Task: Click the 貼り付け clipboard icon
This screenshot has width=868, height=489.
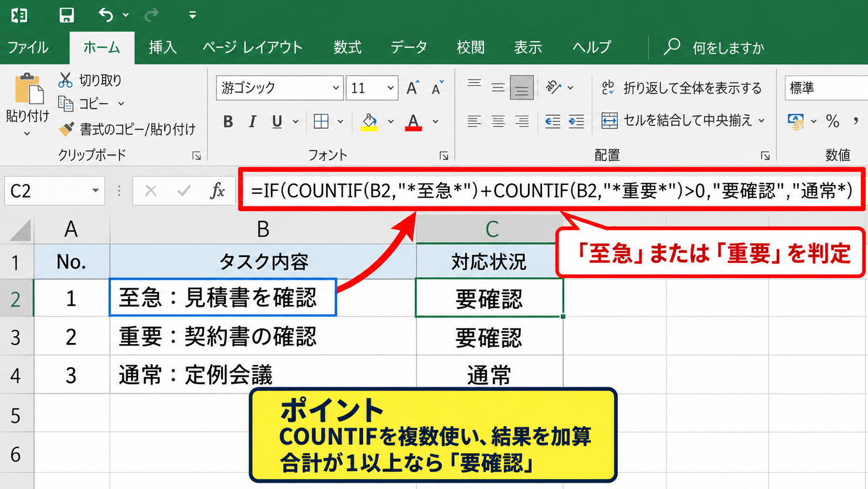Action: tap(29, 88)
